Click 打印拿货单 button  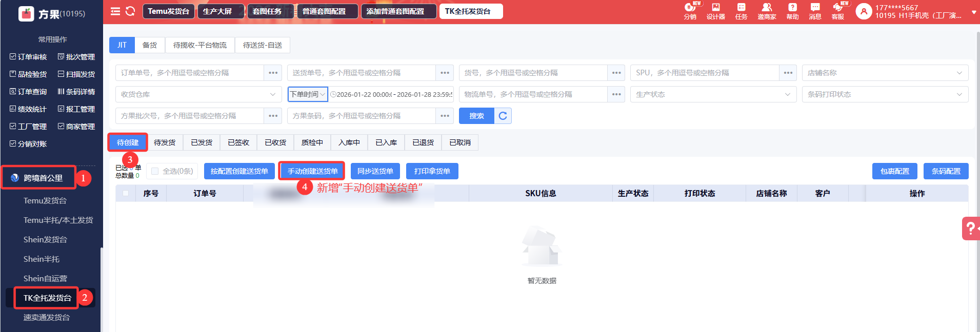[x=432, y=171]
